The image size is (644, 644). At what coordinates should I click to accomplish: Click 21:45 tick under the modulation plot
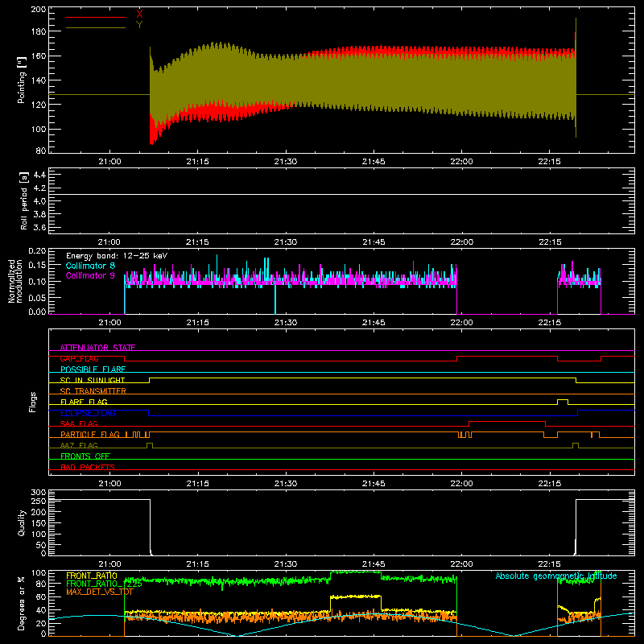pyautogui.click(x=374, y=323)
